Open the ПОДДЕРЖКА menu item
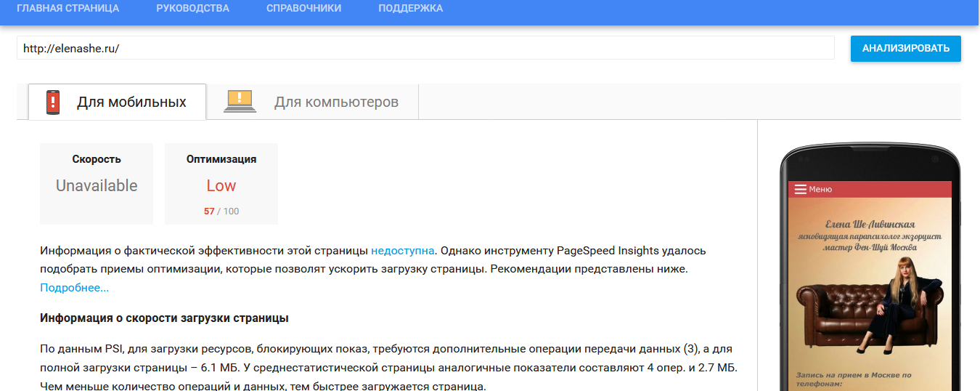This screenshot has height=391, width=980. pos(410,9)
